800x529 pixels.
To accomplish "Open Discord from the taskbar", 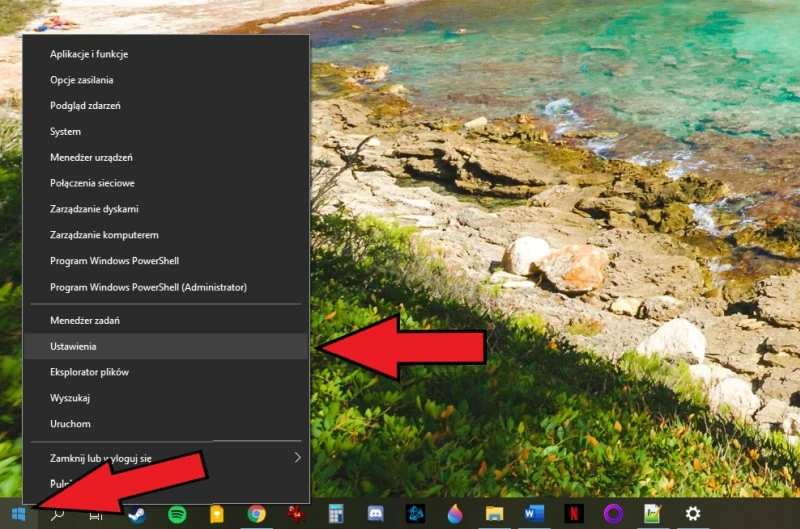I will pos(376,514).
